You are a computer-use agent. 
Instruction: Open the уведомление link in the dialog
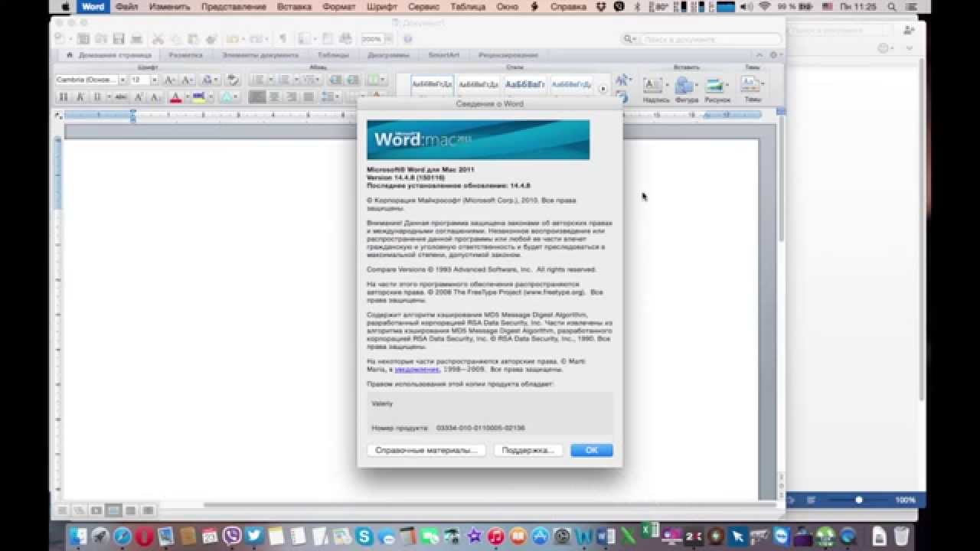pos(416,369)
